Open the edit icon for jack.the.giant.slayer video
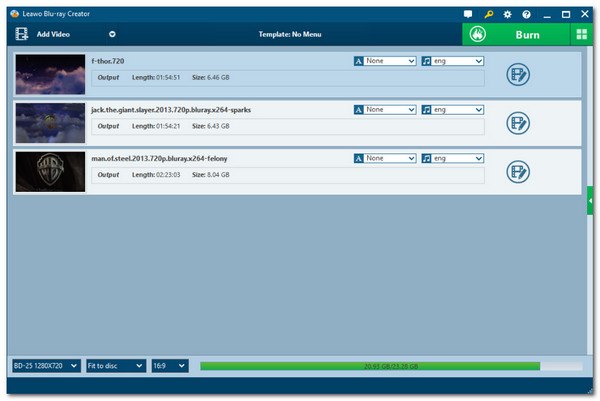600x401 pixels. (x=518, y=123)
